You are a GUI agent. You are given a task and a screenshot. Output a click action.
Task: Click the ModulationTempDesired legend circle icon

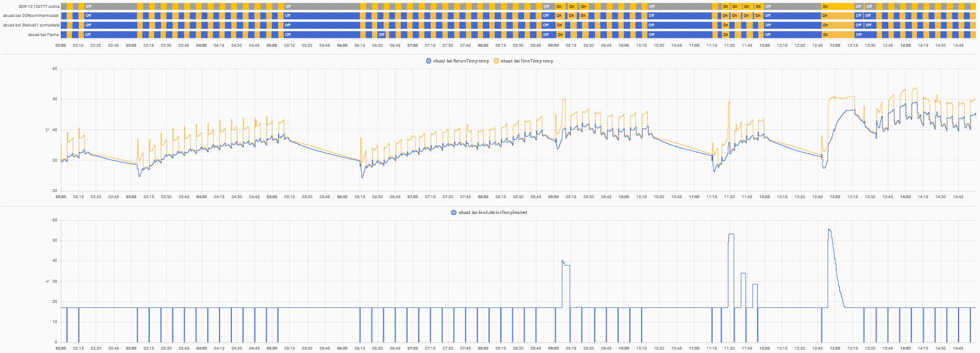454,212
